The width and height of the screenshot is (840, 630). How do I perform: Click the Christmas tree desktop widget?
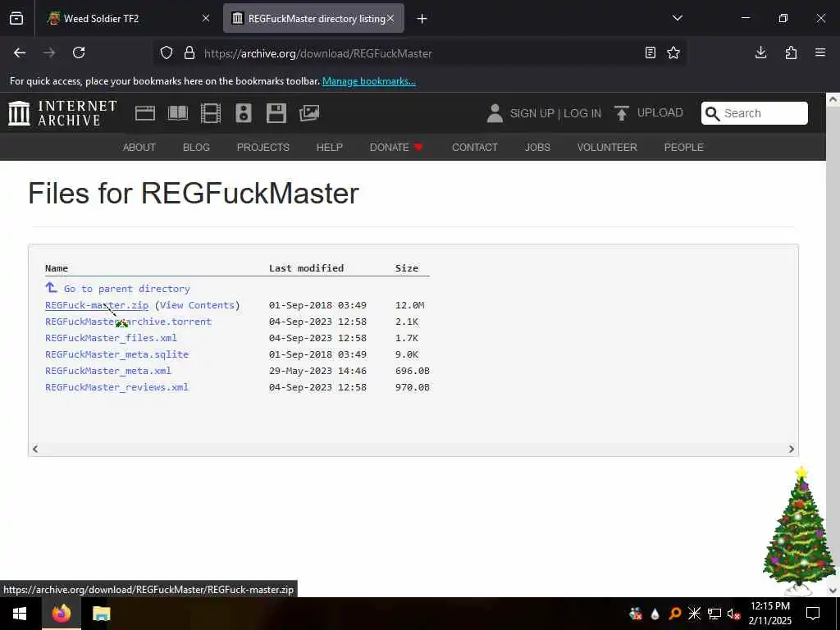800,532
